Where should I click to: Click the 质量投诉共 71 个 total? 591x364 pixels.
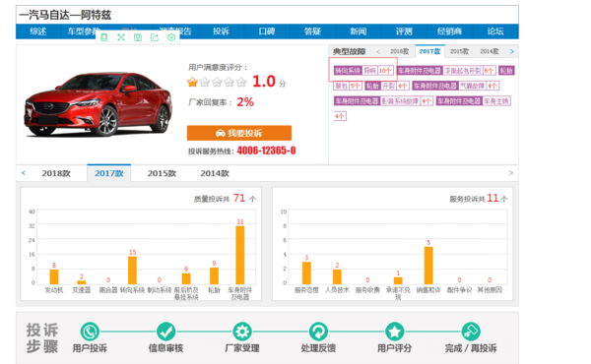click(x=225, y=199)
